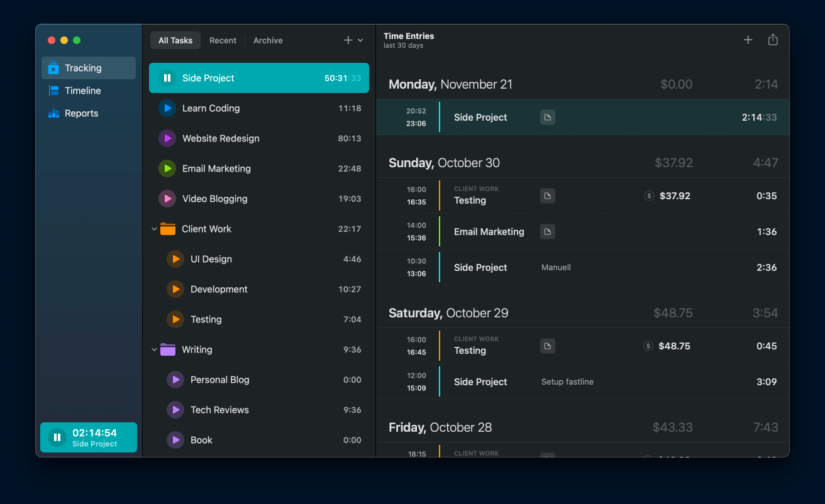Image resolution: width=825 pixels, height=504 pixels.
Task: Collapse the Writing folder
Action: click(154, 350)
